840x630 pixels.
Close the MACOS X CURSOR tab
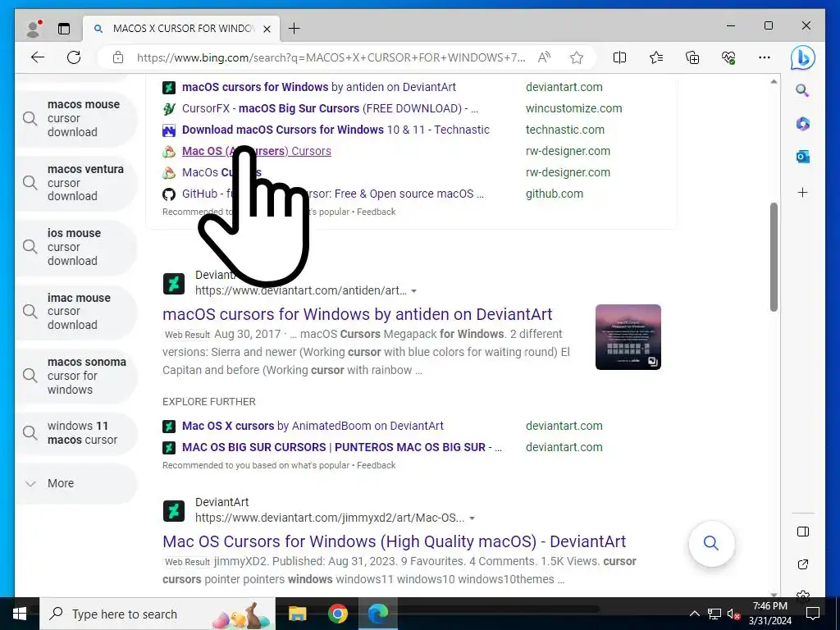click(x=267, y=29)
